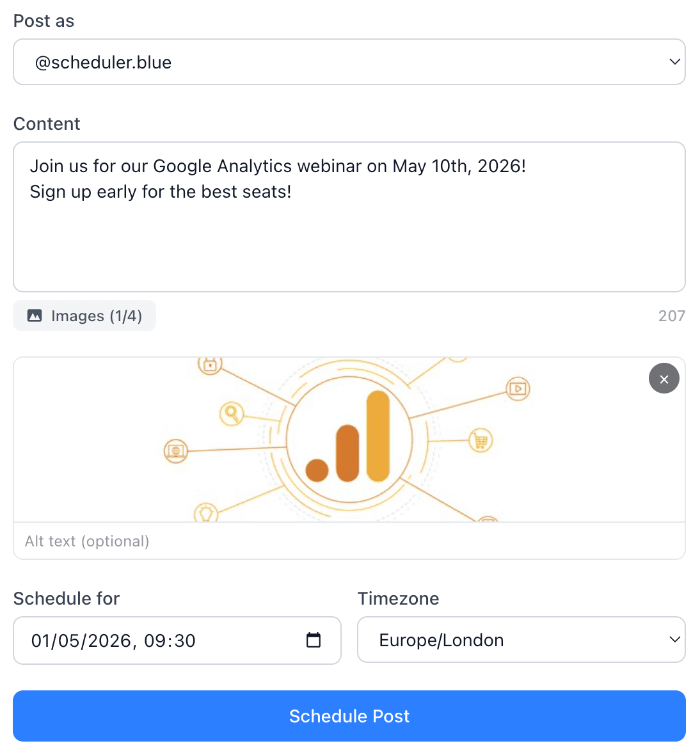Click the Schedule for label

pos(66,598)
